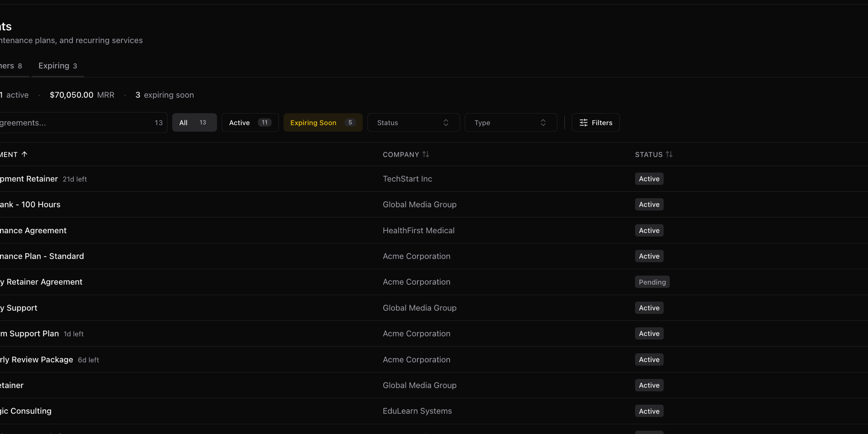The image size is (868, 434).
Task: Switch to the Expiring tab
Action: [57, 66]
